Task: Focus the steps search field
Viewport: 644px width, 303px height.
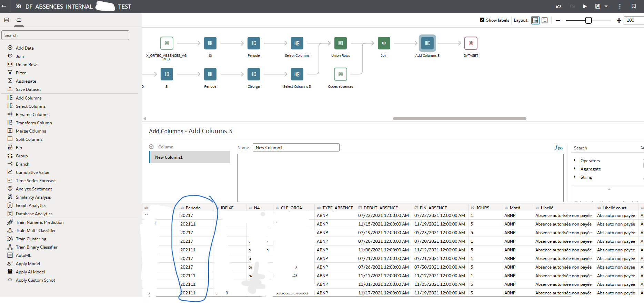Action: pyautogui.click(x=66, y=35)
